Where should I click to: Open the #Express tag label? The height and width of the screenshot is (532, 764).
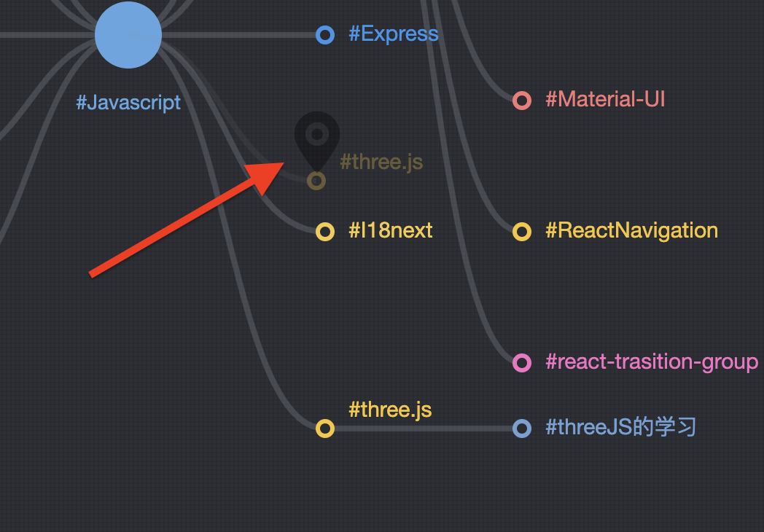(x=394, y=34)
